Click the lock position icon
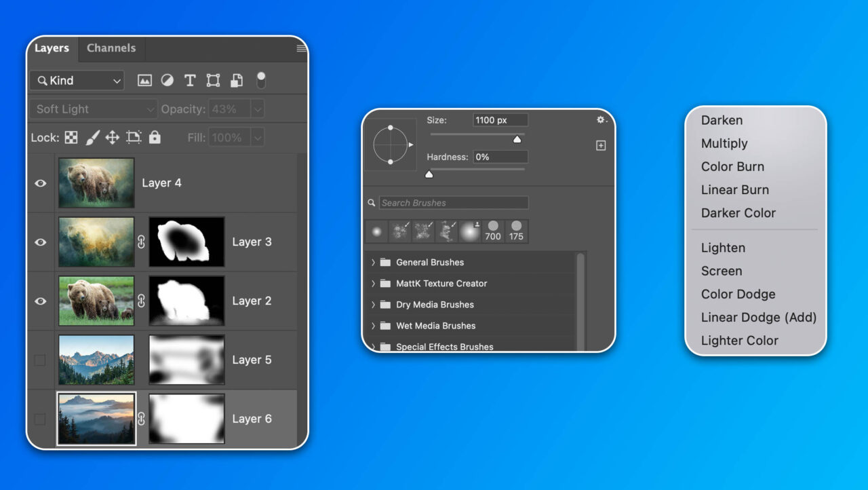 pos(113,138)
